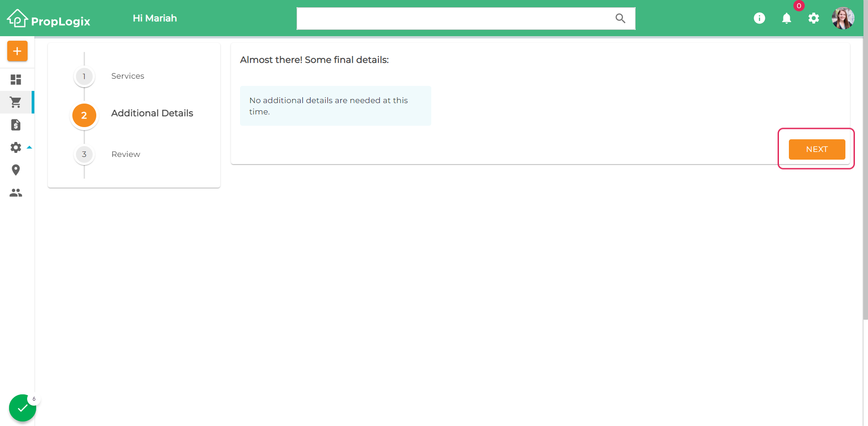Image resolution: width=868 pixels, height=426 pixels.
Task: Open the people users icon
Action: pyautogui.click(x=16, y=193)
